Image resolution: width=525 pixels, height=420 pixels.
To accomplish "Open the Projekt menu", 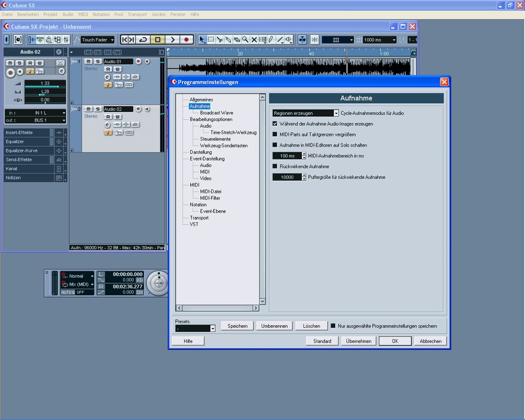I will click(x=50, y=14).
